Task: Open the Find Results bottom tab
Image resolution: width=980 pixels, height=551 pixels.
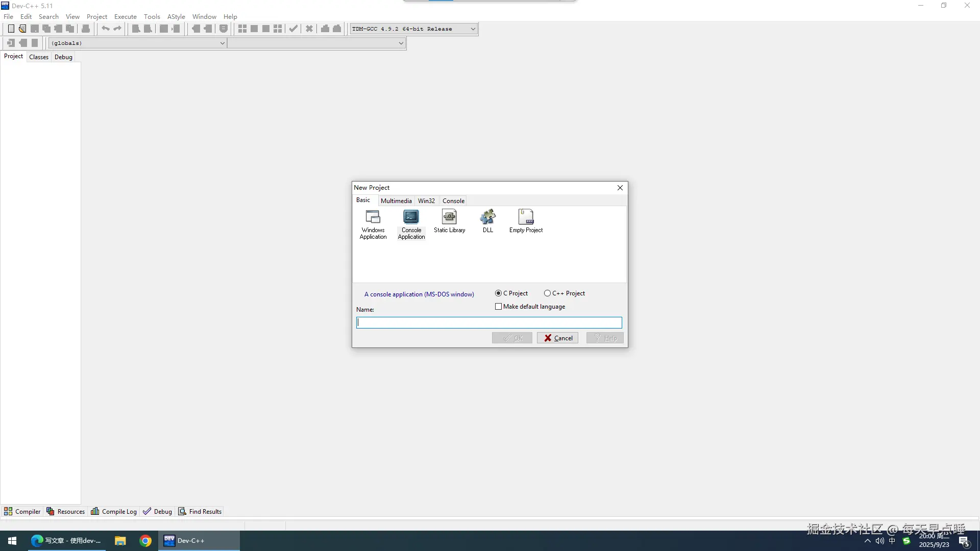Action: (200, 512)
